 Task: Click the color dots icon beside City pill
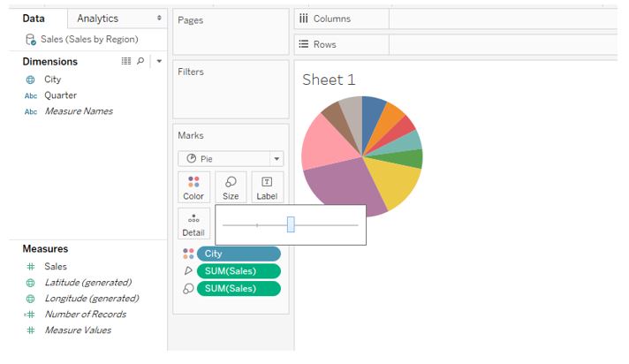pyautogui.click(x=187, y=254)
